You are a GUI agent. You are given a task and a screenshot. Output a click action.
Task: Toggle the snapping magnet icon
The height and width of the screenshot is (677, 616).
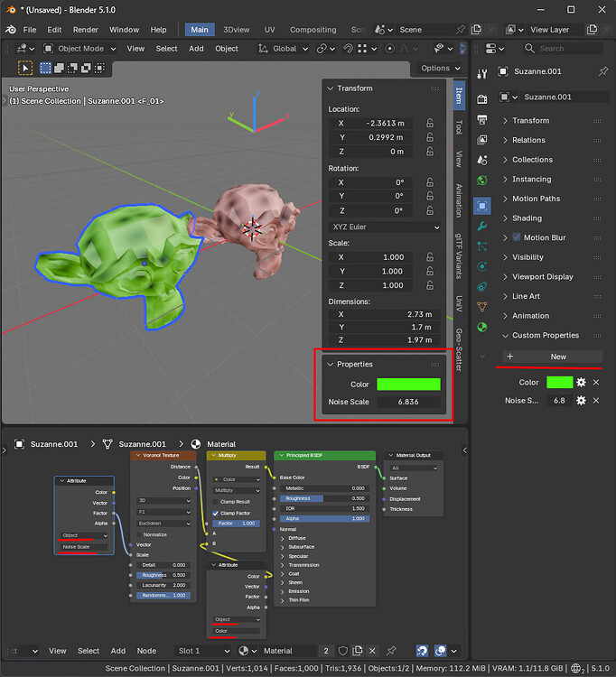(x=348, y=49)
